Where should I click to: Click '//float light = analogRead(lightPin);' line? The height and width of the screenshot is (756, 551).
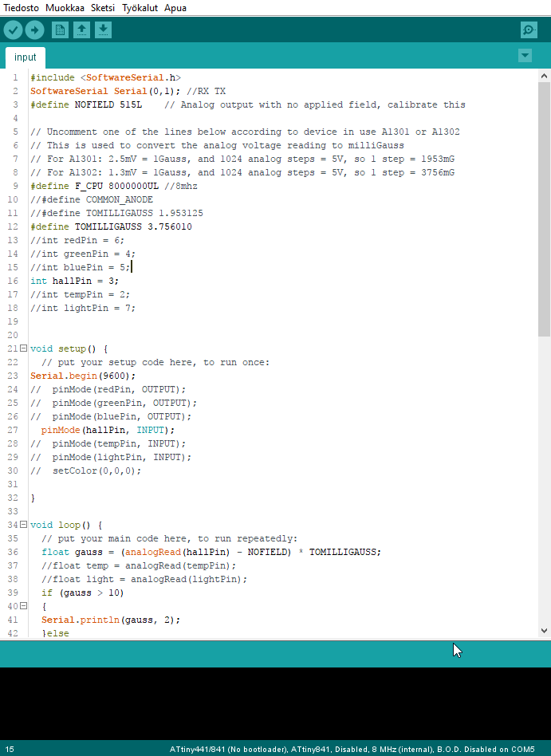(x=144, y=579)
